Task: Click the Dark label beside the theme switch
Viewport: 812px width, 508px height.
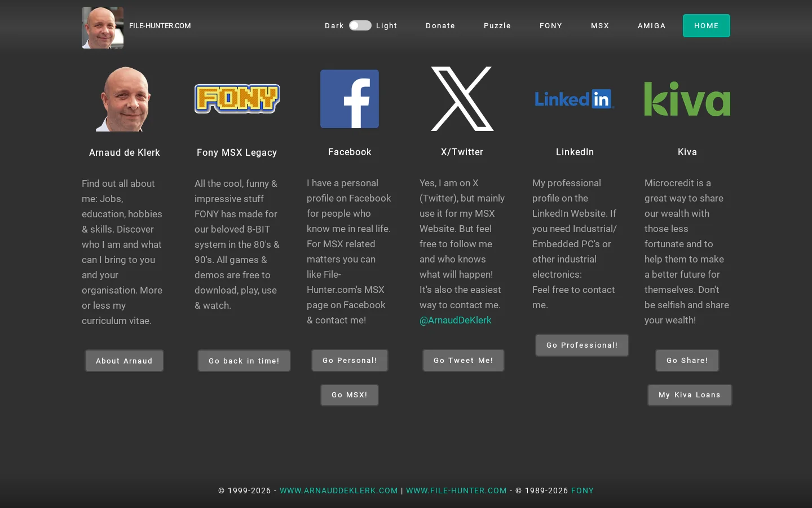Action: [334, 25]
